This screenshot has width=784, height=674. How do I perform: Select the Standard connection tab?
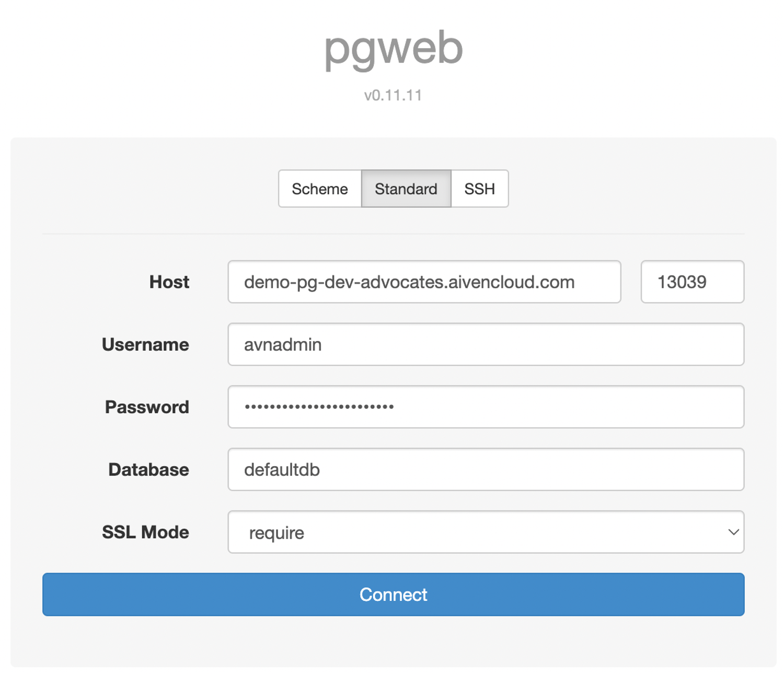406,189
